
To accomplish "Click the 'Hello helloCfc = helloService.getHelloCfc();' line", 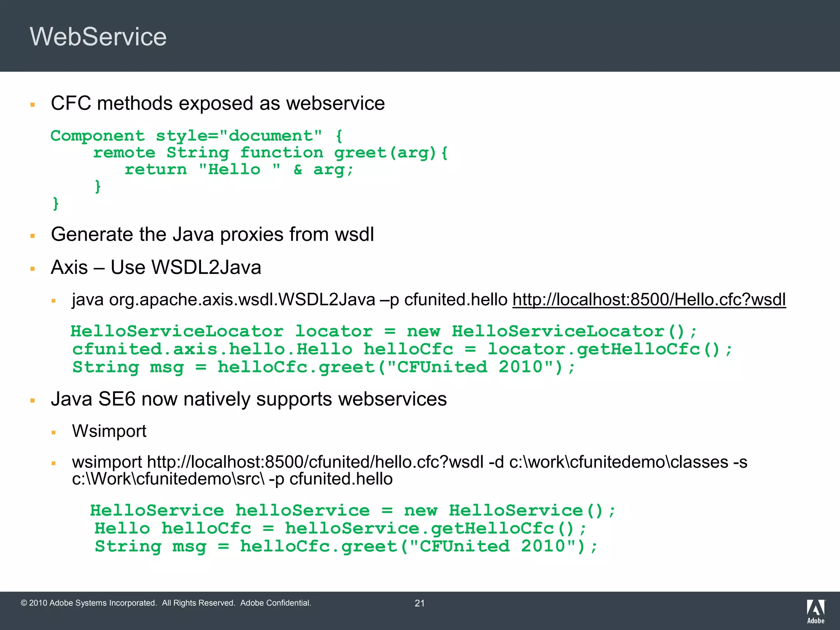I will click(341, 529).
